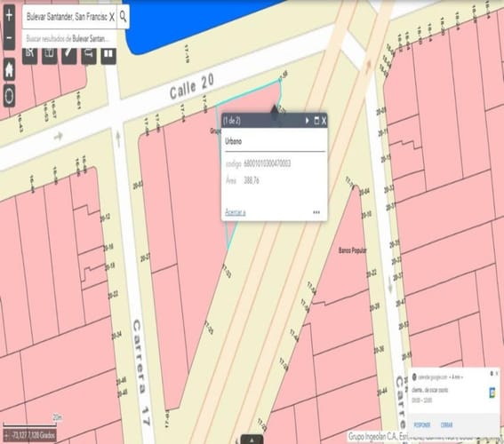This screenshot has width=504, height=444.
Task: Click the '(1 de 2)' popup counter
Action: pyautogui.click(x=232, y=121)
